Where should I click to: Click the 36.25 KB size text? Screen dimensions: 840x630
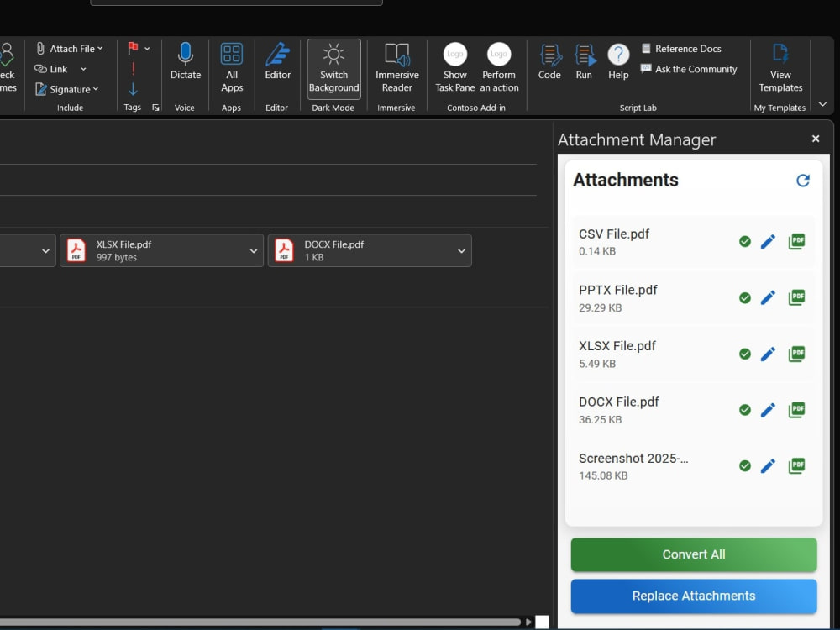coord(600,419)
